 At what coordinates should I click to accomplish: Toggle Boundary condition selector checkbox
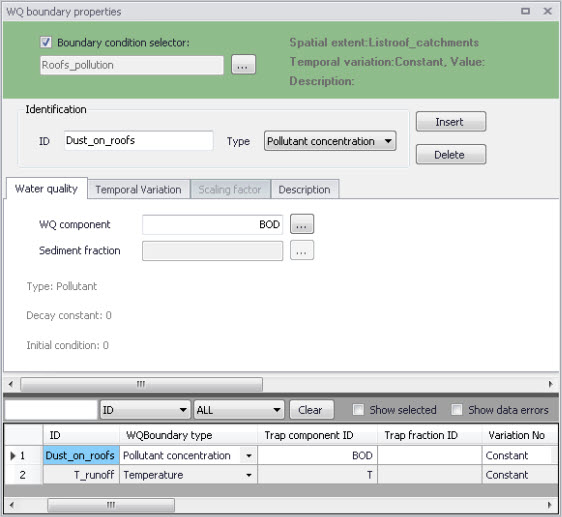46,42
